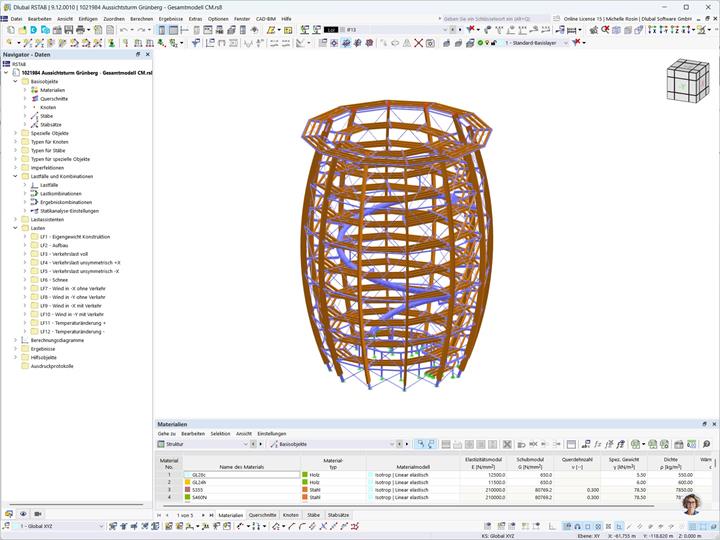The width and height of the screenshot is (720, 540).
Task: Go to next table page arrow
Action: 203,515
